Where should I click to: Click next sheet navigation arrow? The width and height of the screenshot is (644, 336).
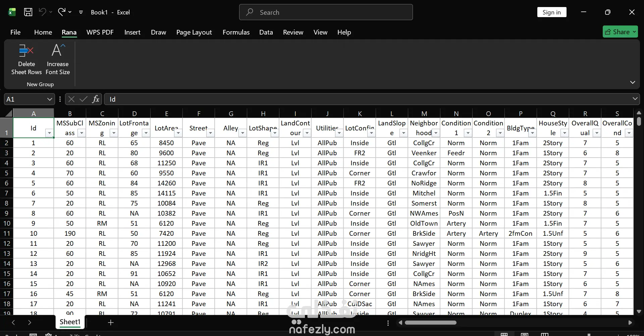pos(30,323)
